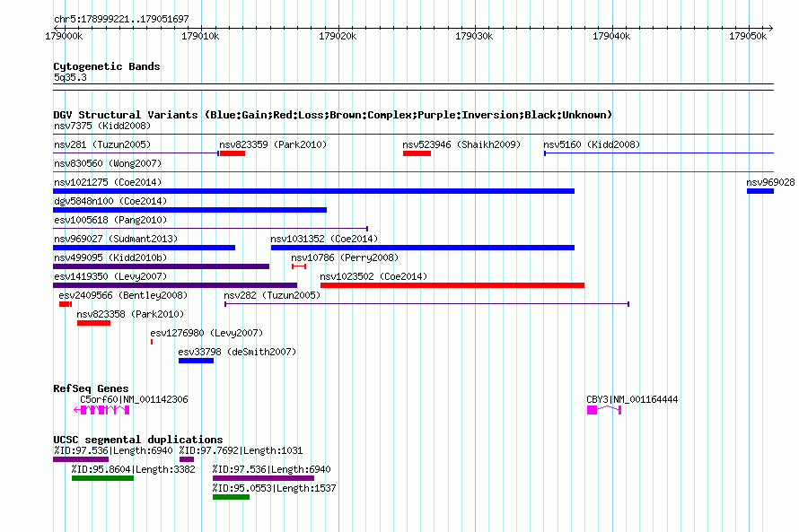
Task: Click the esv1419350 (Levy2007) purple bar
Action: click(x=175, y=285)
